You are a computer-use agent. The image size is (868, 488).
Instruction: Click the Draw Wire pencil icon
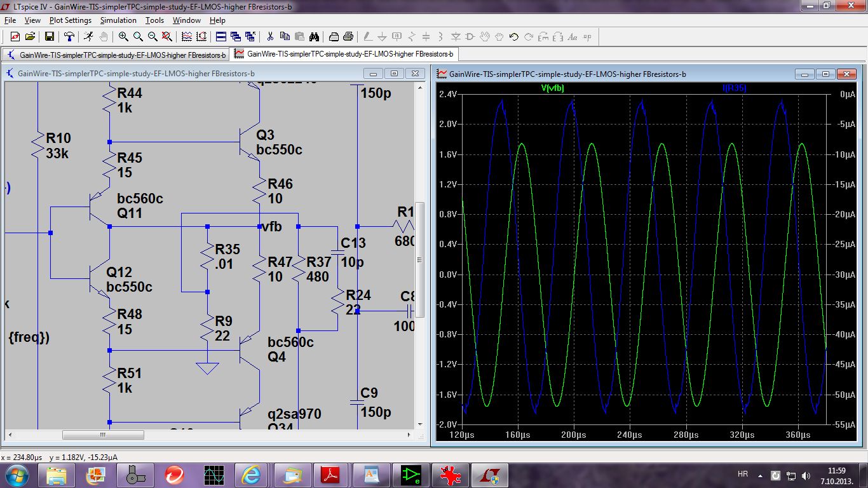(368, 37)
